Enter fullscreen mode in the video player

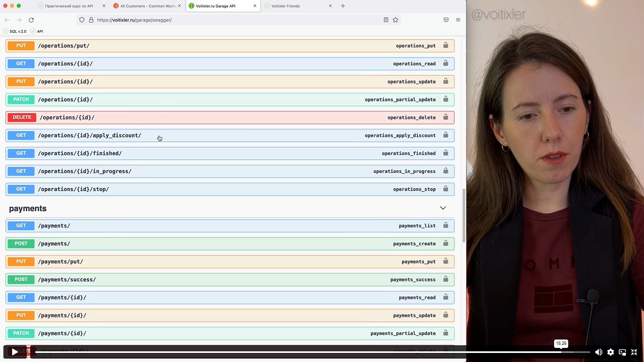pyautogui.click(x=634, y=352)
